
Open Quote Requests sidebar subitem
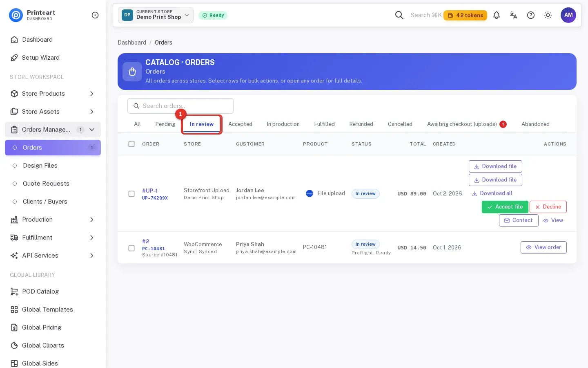point(53,184)
